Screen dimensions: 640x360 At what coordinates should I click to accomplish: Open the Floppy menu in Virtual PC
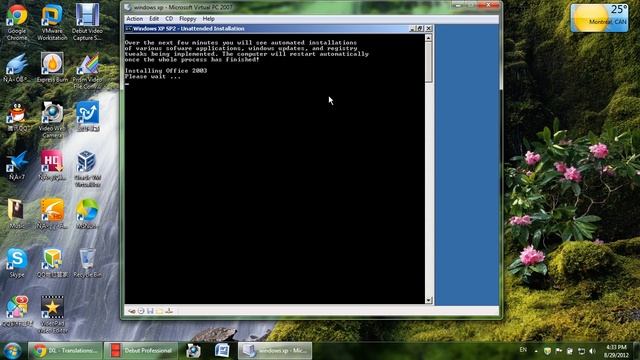pos(187,19)
